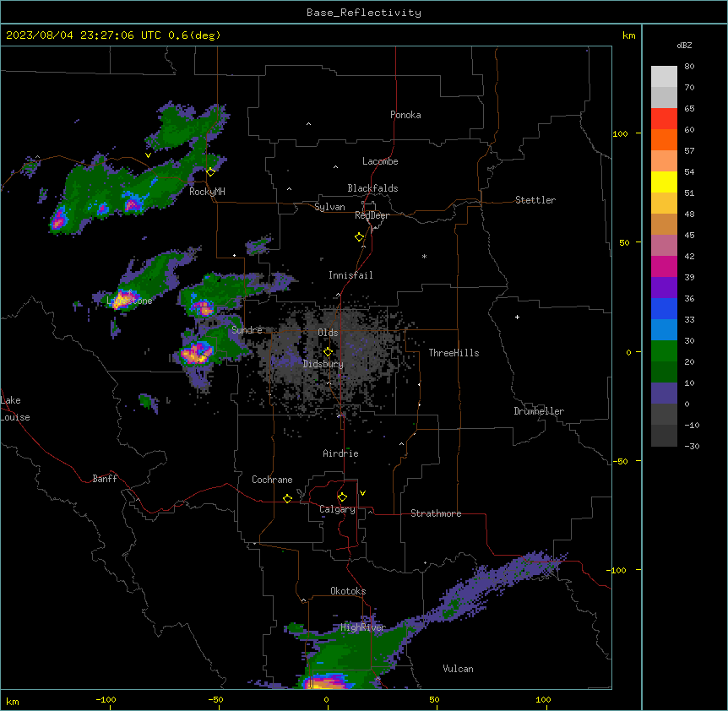Select the yellow 54-51 dBZ legend swatch
Viewport: 728px width, 711px height.
coord(664,182)
